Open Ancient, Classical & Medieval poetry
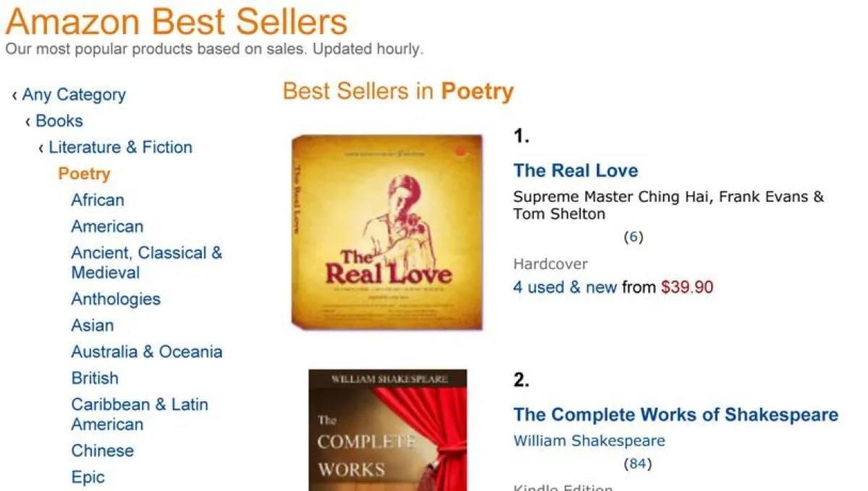 (x=146, y=253)
